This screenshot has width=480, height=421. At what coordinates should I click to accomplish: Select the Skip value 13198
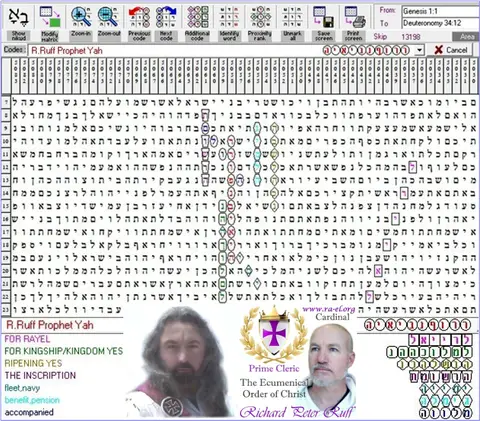411,37
